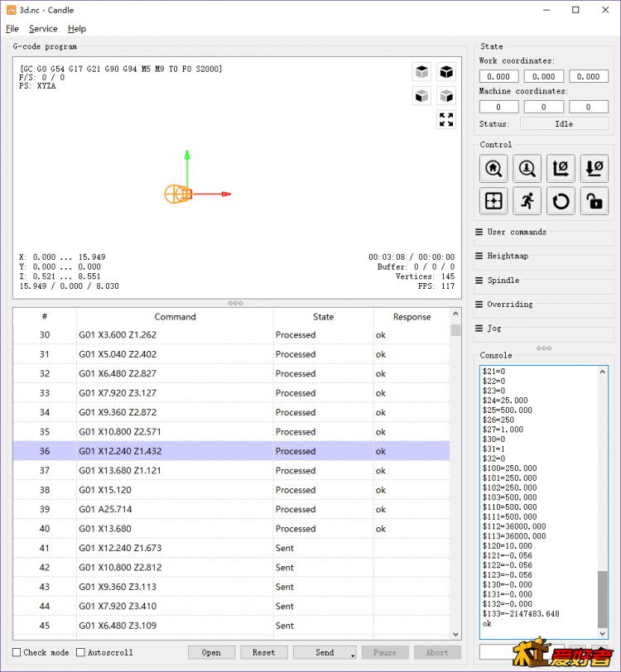Click the console scroll up arrow
Image resolution: width=621 pixels, height=672 pixels.
click(603, 372)
